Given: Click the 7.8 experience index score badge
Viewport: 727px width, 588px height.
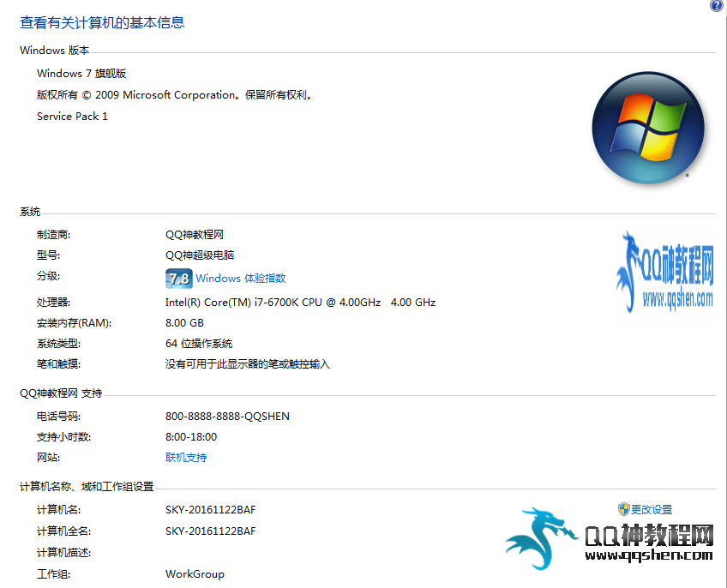Looking at the screenshot, I should coord(179,279).
